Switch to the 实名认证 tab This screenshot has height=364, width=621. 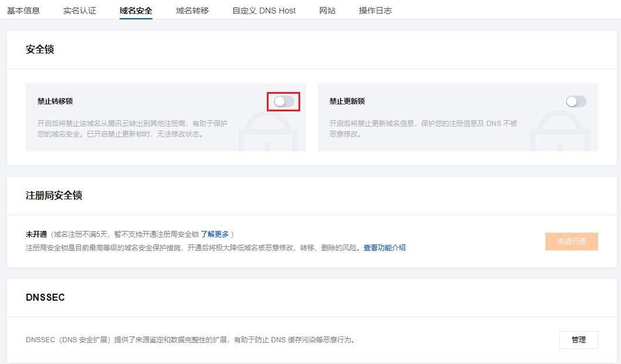pyautogui.click(x=80, y=11)
